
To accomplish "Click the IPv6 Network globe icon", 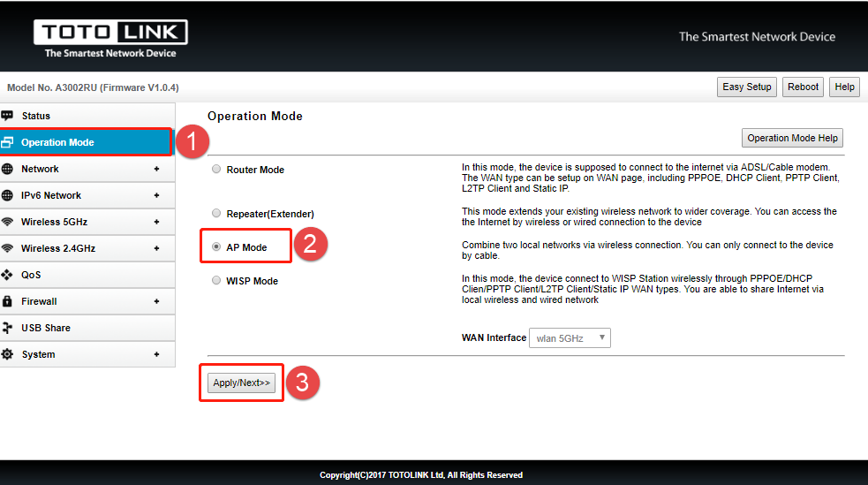I will click(x=7, y=195).
